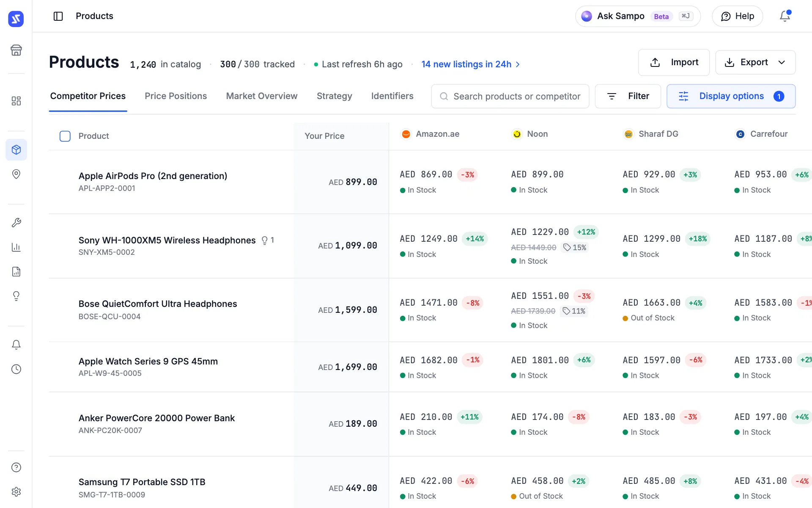Click the lightbulb insight on the Sony WH-1000XM5 row
This screenshot has width=812, height=508.
268,240
